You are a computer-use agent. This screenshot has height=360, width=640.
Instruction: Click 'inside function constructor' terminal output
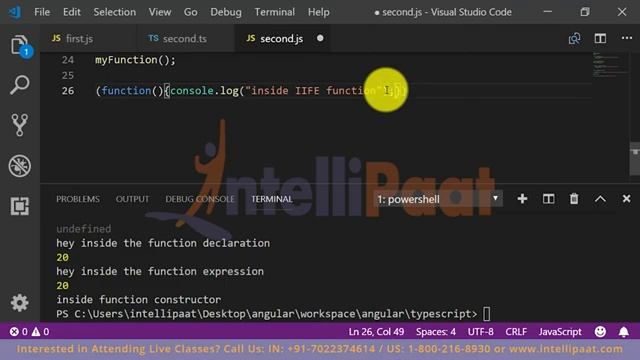(138, 300)
